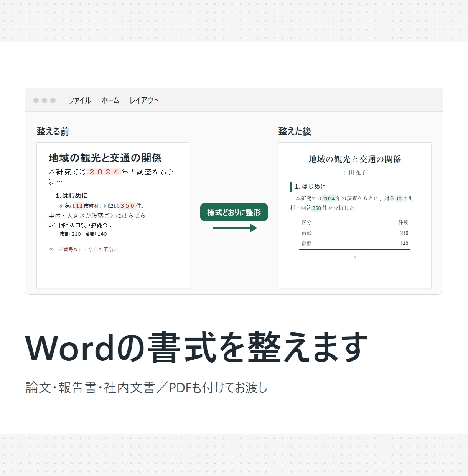
Task: Click the highlighted 12 in the after page
Action: [399, 198]
